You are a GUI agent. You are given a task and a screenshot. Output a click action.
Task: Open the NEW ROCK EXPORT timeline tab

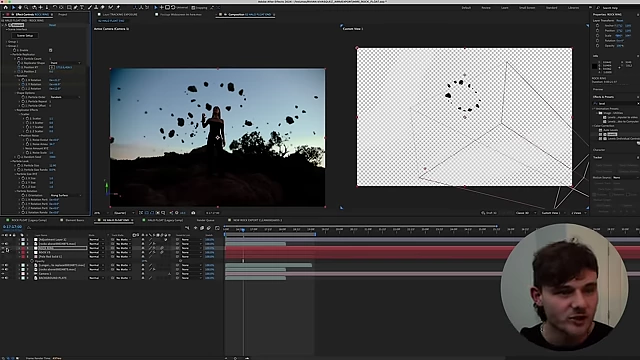(257, 220)
